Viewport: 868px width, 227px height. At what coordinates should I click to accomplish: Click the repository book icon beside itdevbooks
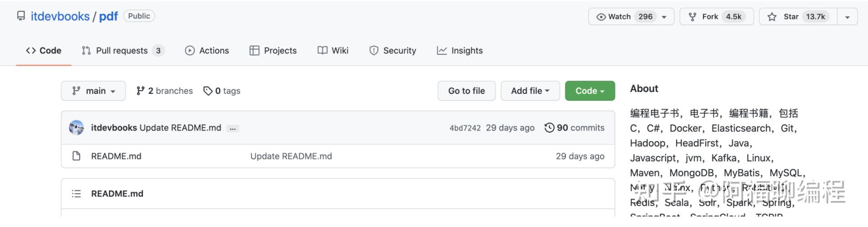tap(21, 16)
